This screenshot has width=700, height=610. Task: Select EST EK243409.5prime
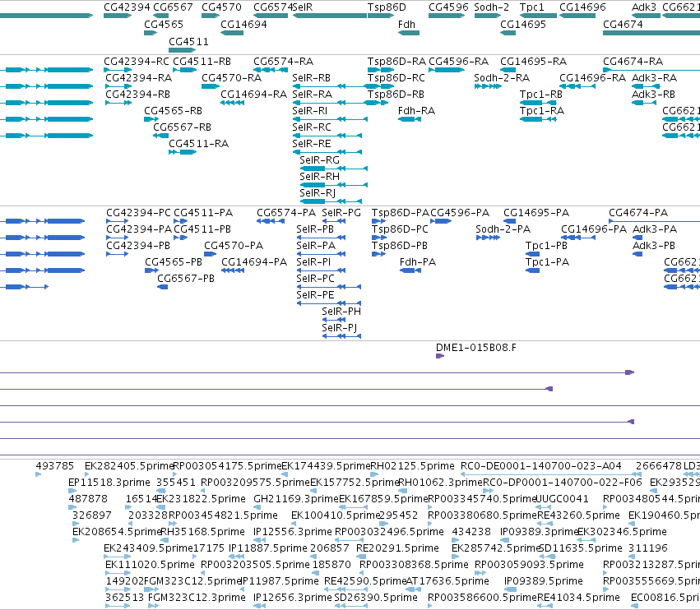pos(148,548)
